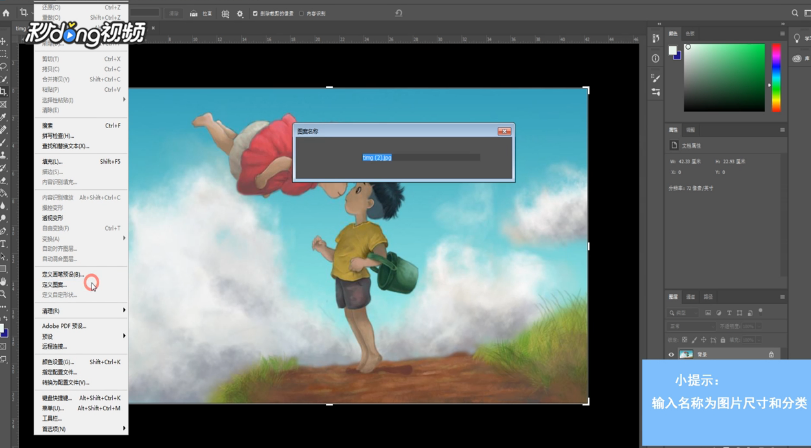Open the crop settings gear icon
Screen dimensions: 811x448
coord(240,13)
